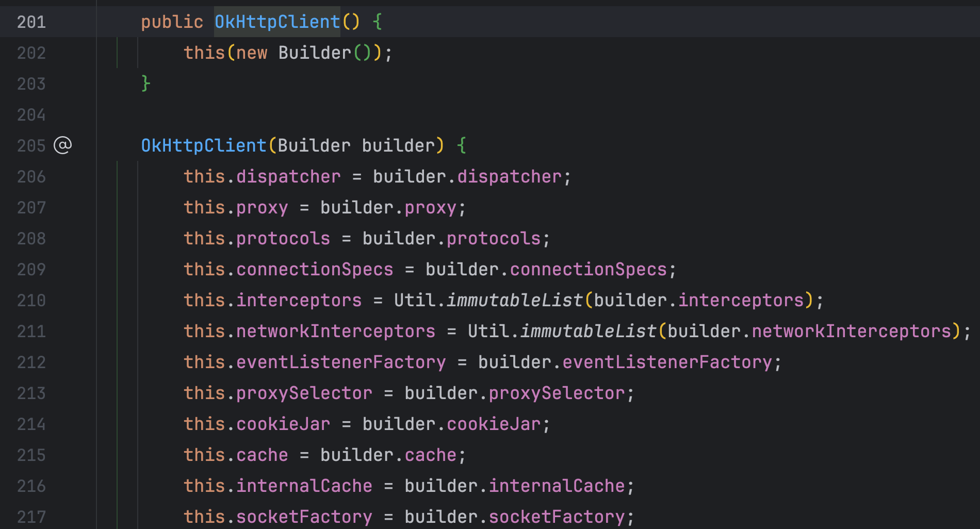Click the 'new' keyword on line 202

click(x=252, y=53)
